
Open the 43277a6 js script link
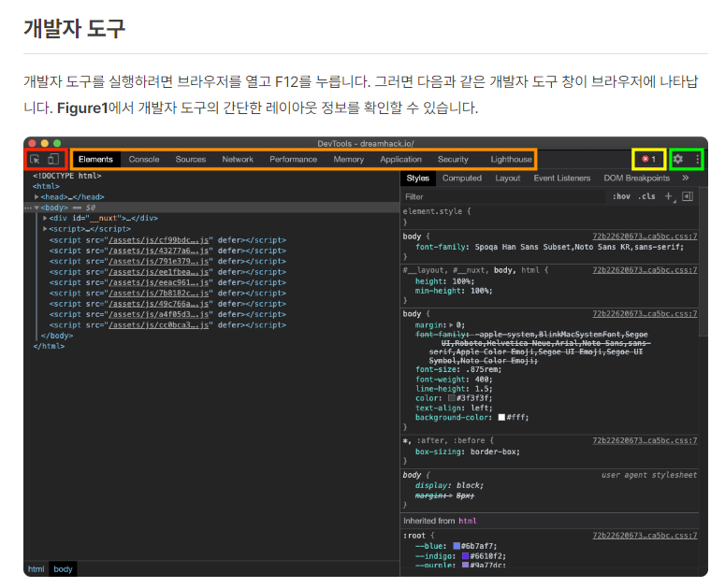coord(158,251)
